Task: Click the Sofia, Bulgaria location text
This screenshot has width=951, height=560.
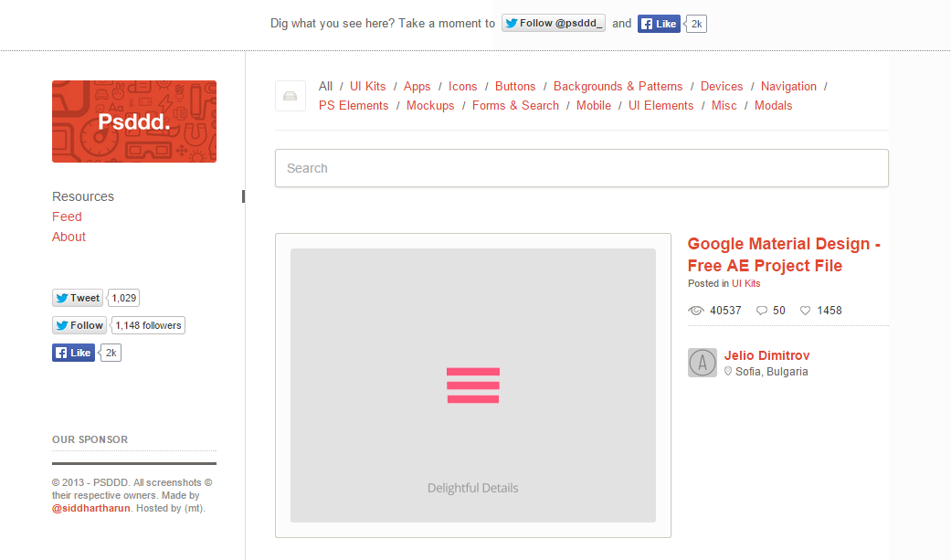Action: click(x=771, y=372)
